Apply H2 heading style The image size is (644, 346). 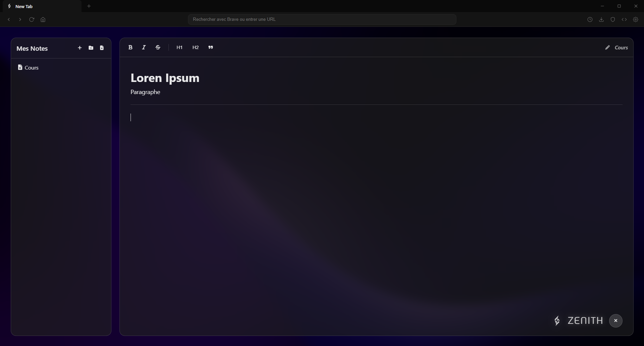(196, 47)
